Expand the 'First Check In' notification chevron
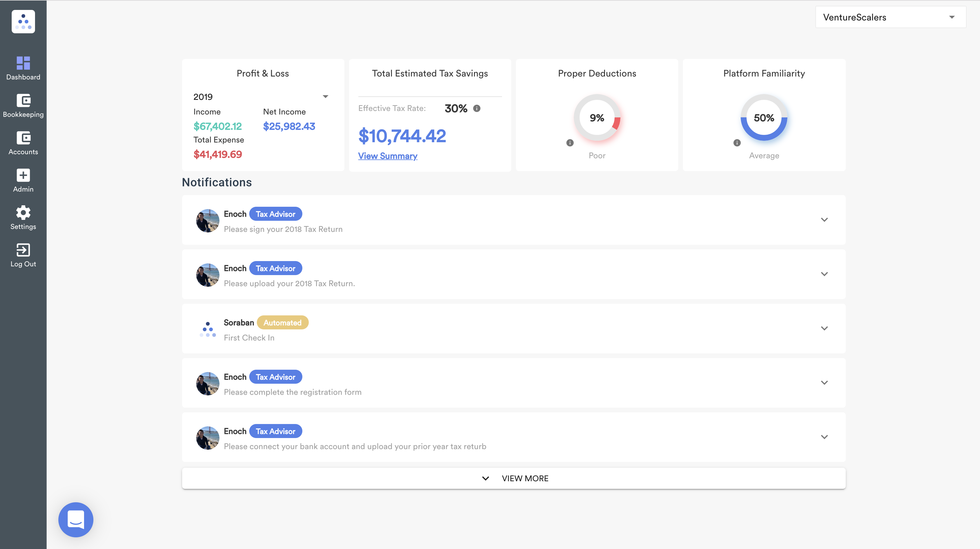The width and height of the screenshot is (980, 549). point(824,328)
